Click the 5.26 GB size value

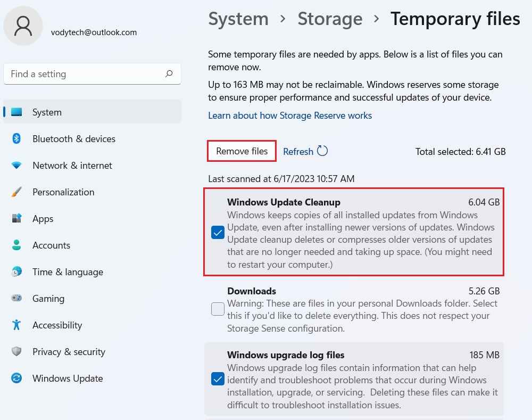click(484, 291)
